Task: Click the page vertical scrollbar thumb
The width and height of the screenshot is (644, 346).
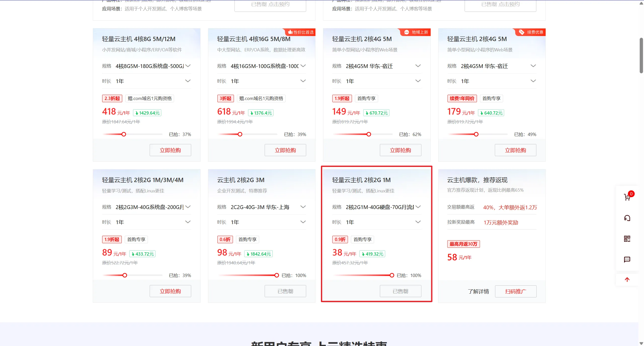Action: (641, 55)
